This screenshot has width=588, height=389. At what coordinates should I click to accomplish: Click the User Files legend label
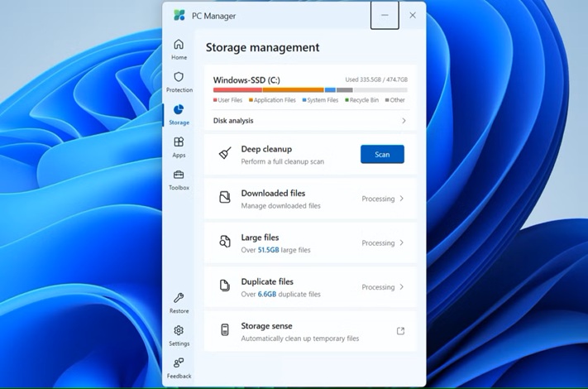[230, 100]
